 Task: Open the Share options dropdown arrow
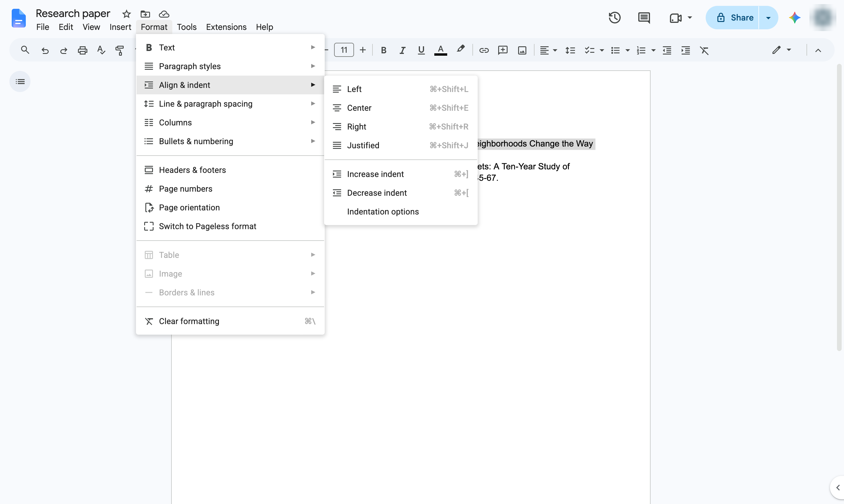pyautogui.click(x=768, y=18)
